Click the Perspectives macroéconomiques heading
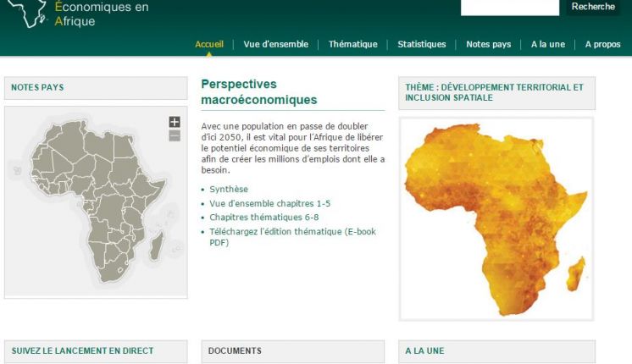 click(x=258, y=92)
